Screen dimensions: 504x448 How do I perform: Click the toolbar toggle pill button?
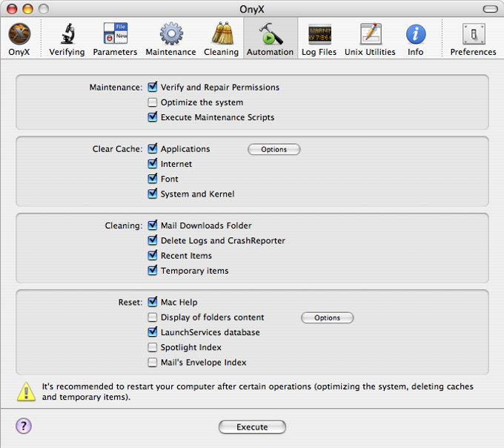click(490, 9)
